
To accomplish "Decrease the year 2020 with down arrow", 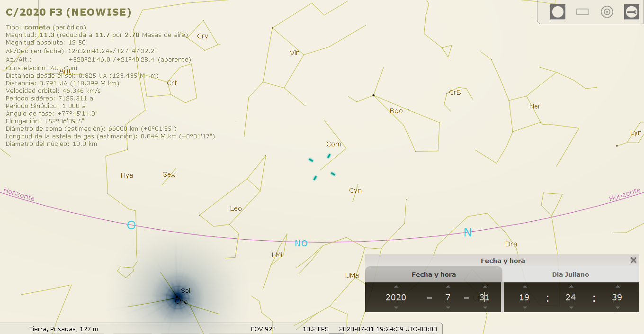I will 396,308.
